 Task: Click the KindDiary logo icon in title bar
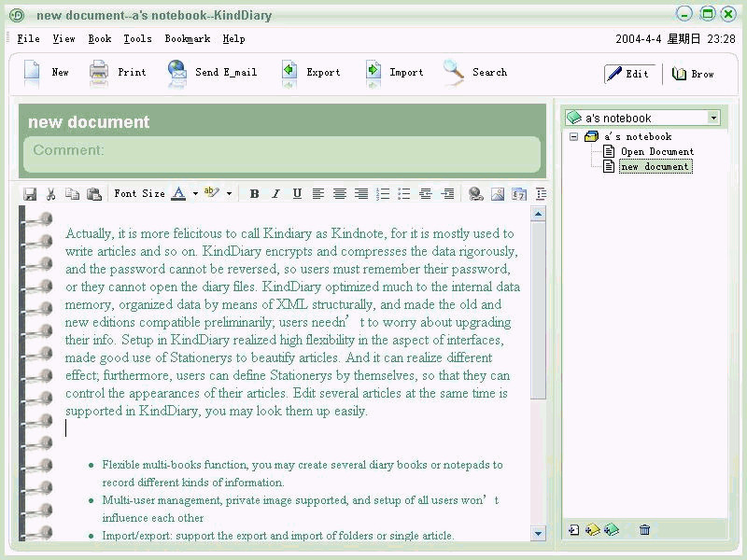click(x=17, y=15)
